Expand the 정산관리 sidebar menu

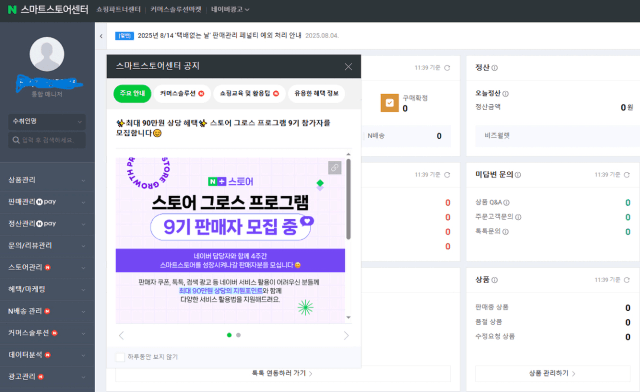click(47, 224)
